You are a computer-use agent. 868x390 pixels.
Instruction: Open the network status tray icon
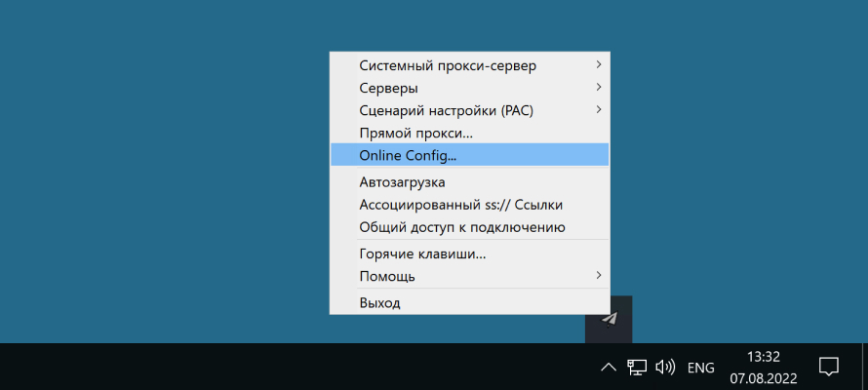click(x=637, y=367)
